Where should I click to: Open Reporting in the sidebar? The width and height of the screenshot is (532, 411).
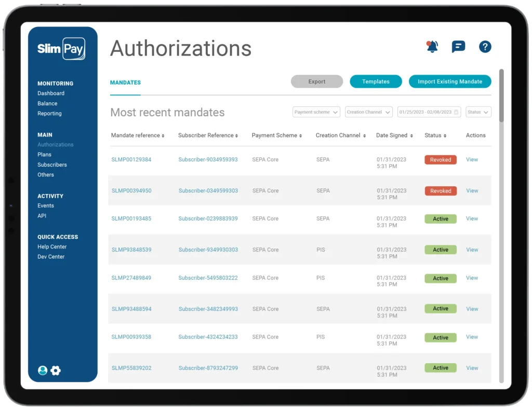tap(49, 114)
